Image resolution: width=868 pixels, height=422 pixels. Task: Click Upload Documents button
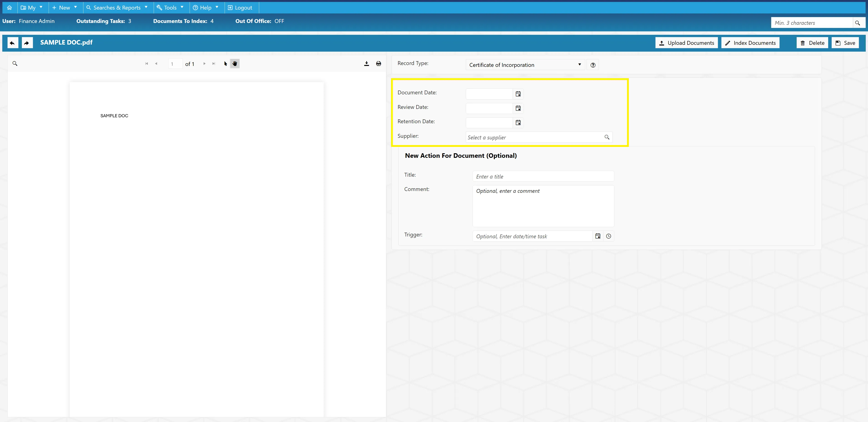pos(686,43)
